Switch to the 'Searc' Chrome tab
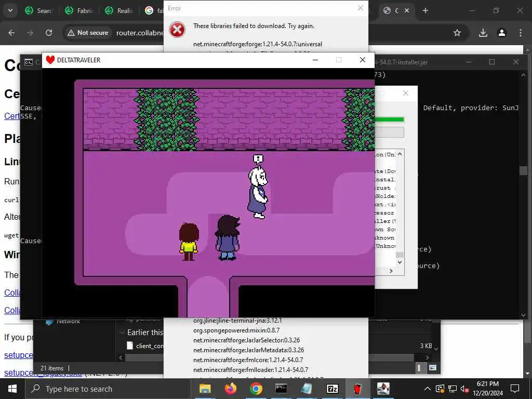Screen dimensions: 532x399 point(38,10)
